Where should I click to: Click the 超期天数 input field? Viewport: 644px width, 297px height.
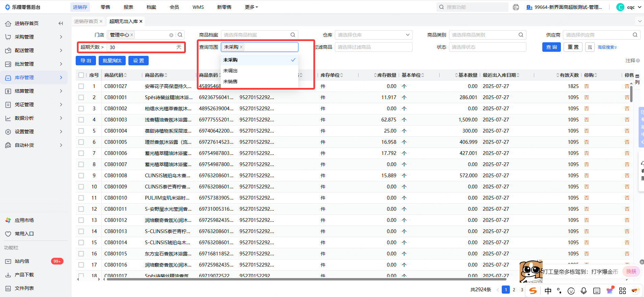coord(146,47)
